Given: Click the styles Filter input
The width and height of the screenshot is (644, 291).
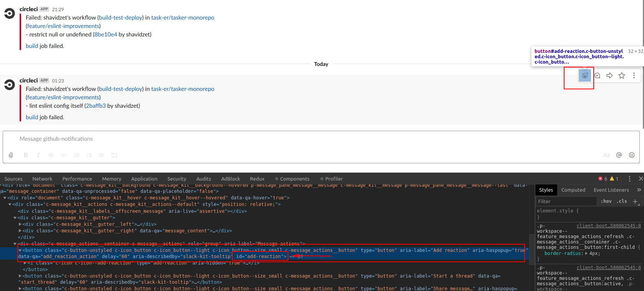Looking at the screenshot, I should pos(566,201).
